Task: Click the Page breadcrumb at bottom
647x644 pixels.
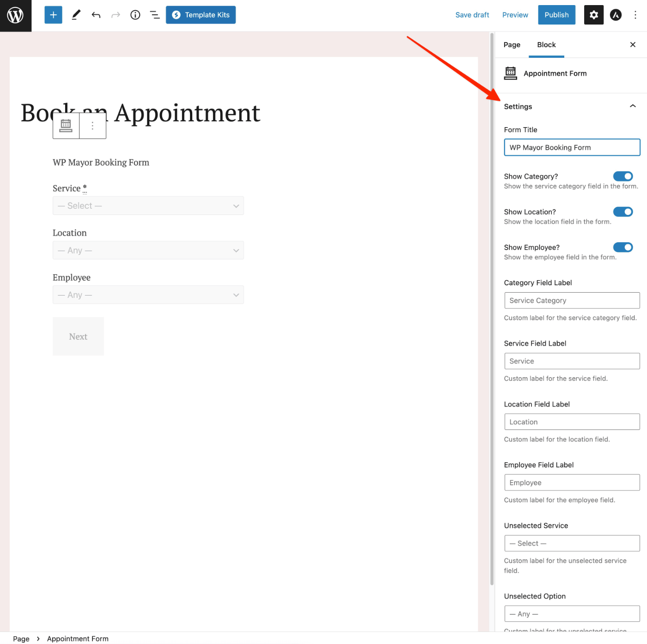Action: (21, 638)
